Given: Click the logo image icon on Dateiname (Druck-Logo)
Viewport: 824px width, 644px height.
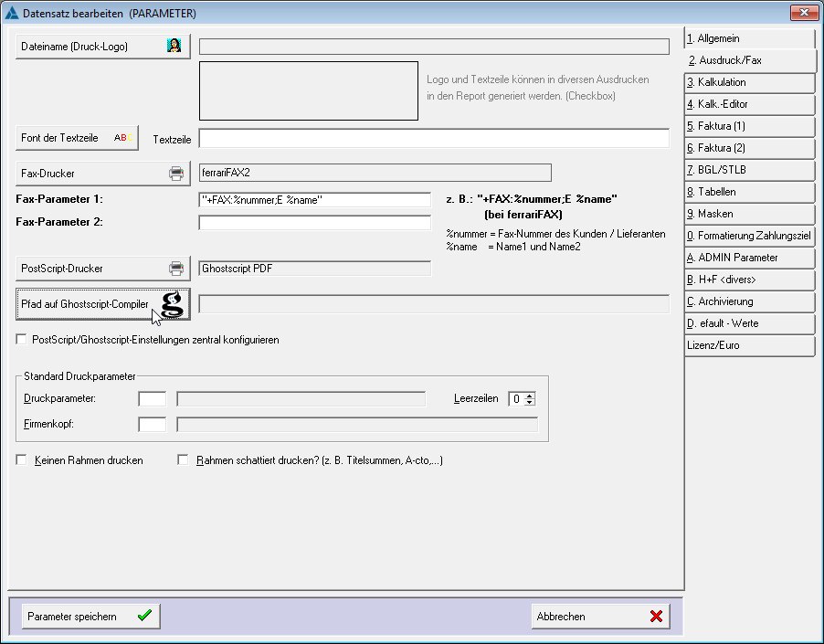Looking at the screenshot, I should click(175, 46).
